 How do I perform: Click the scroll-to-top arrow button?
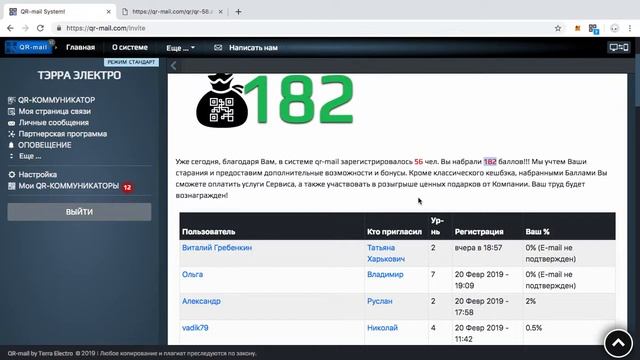[618, 343]
